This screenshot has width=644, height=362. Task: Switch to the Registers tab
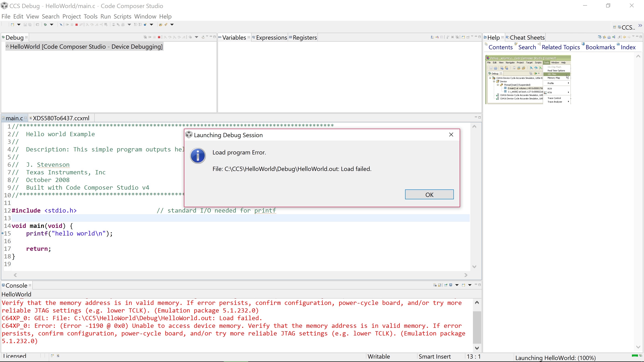click(303, 37)
